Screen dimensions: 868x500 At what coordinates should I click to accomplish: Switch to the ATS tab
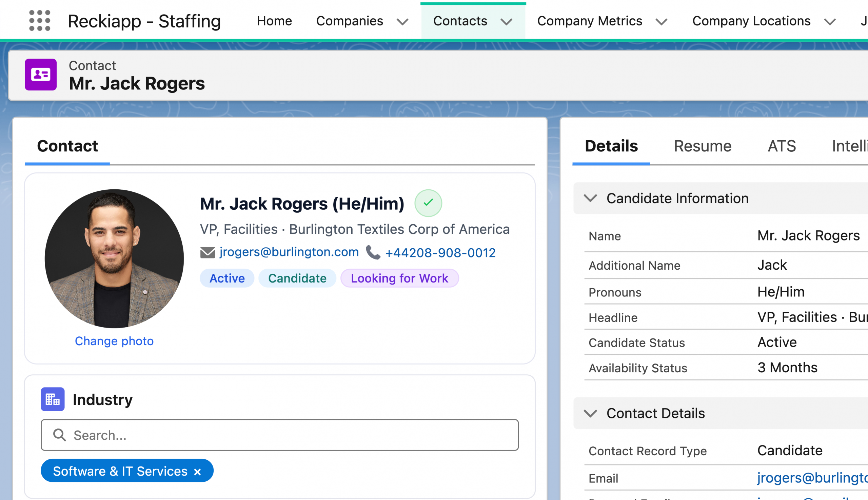click(x=782, y=146)
